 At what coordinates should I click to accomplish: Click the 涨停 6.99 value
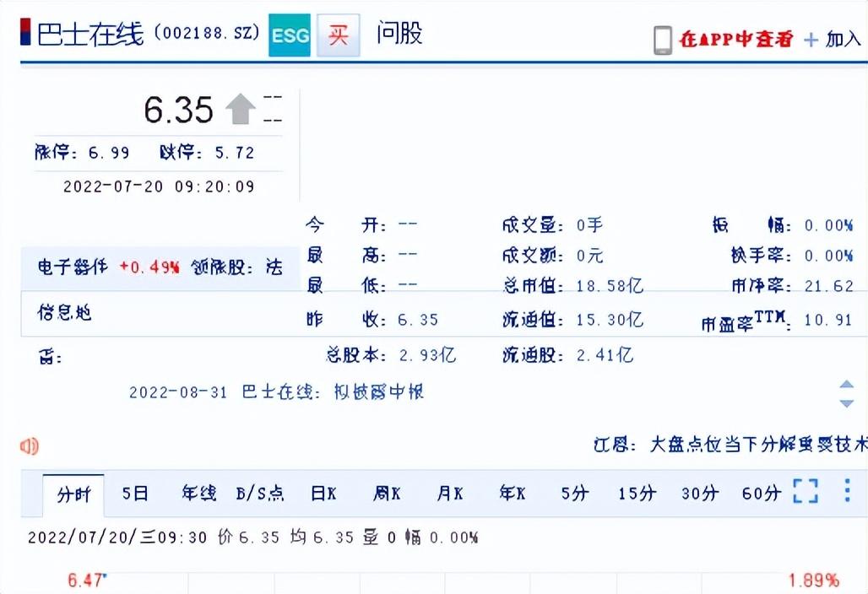click(109, 153)
